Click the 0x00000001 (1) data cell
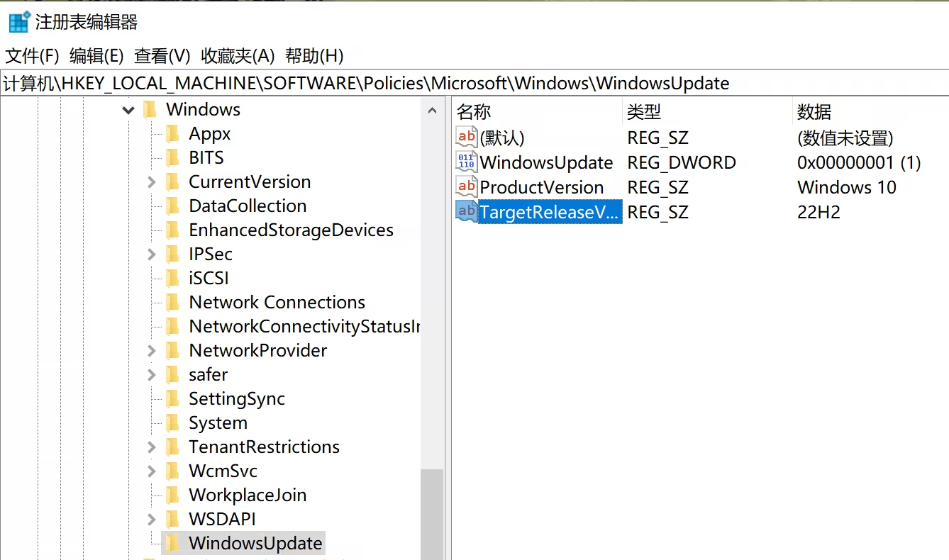The image size is (949, 560). tap(859, 162)
